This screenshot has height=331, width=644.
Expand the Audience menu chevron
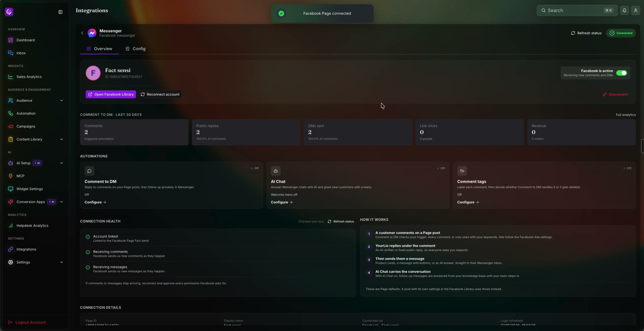(x=62, y=101)
